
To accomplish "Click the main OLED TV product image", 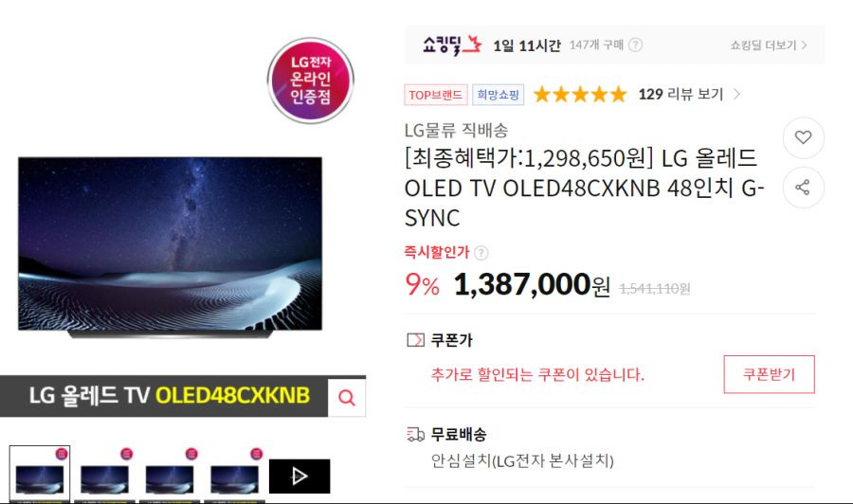I will click(170, 247).
